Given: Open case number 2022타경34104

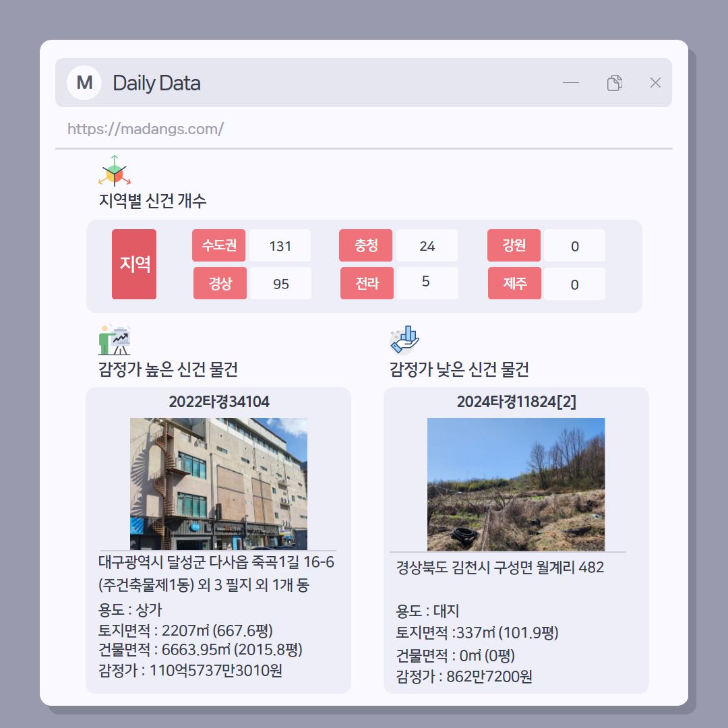Looking at the screenshot, I should pos(218,402).
